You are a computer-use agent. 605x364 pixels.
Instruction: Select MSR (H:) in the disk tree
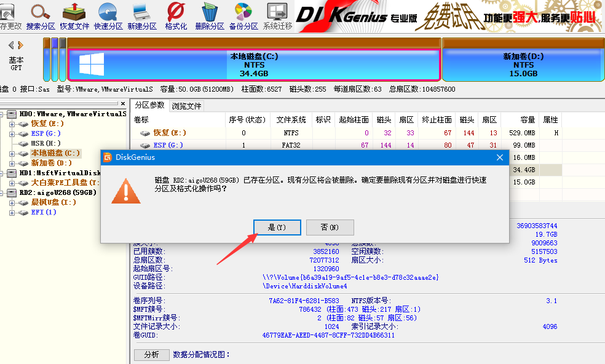[45, 143]
